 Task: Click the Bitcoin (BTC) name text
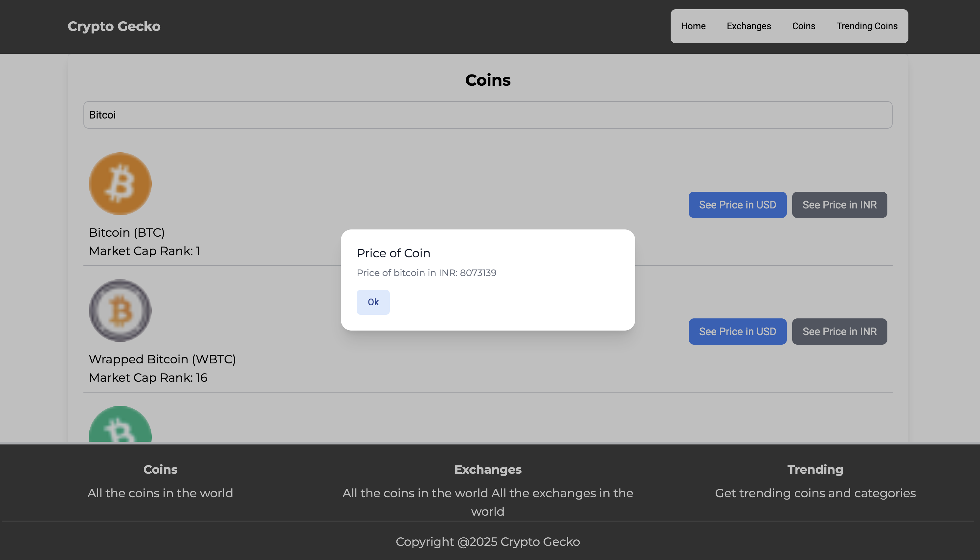click(x=126, y=233)
